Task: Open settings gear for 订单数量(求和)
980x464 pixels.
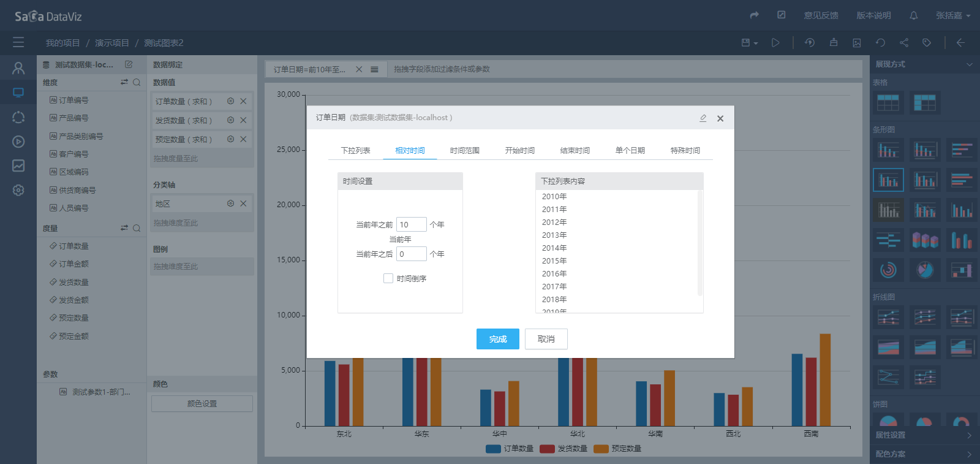Action: click(230, 101)
